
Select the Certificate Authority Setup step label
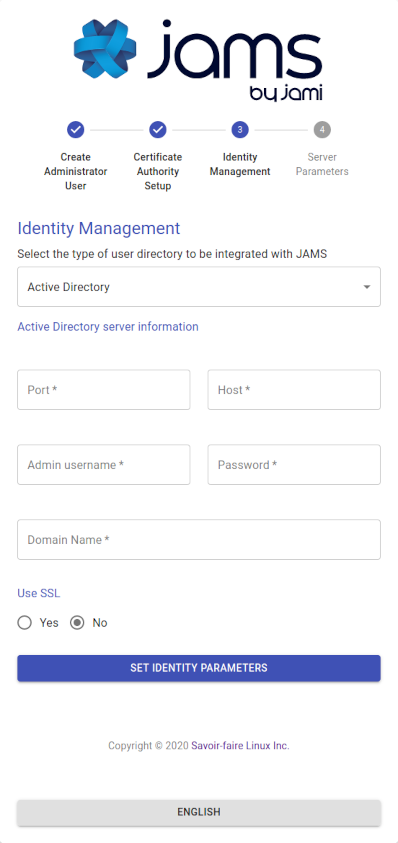(158, 172)
